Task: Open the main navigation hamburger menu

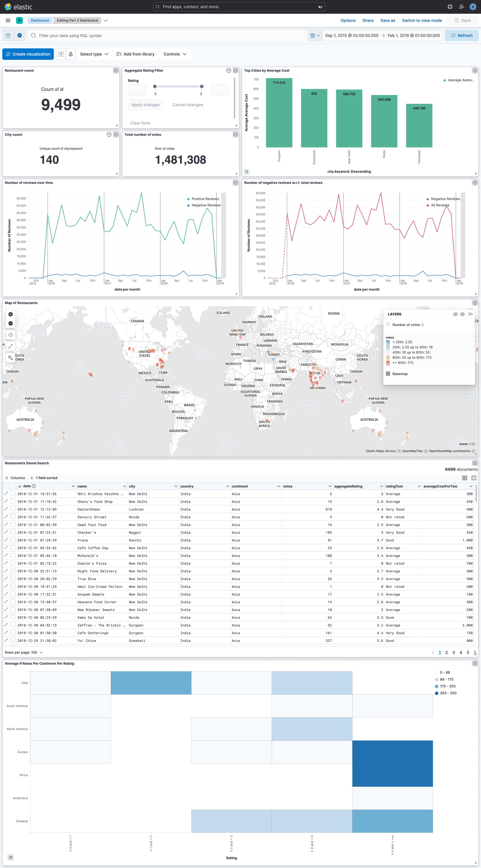Action: [x=8, y=21]
